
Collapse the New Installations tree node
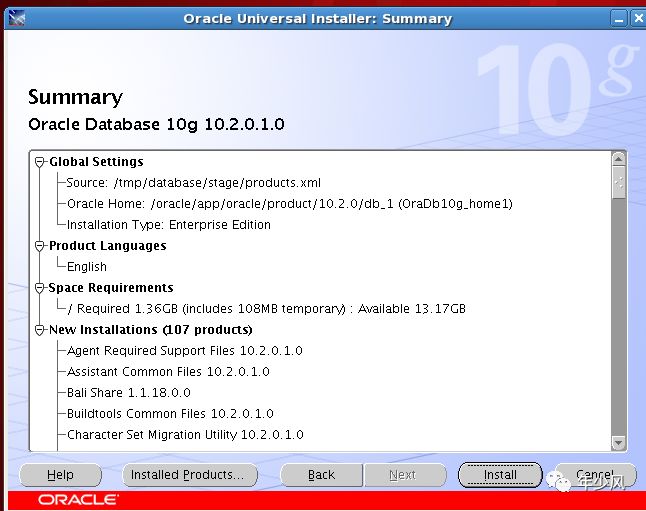pos(40,330)
